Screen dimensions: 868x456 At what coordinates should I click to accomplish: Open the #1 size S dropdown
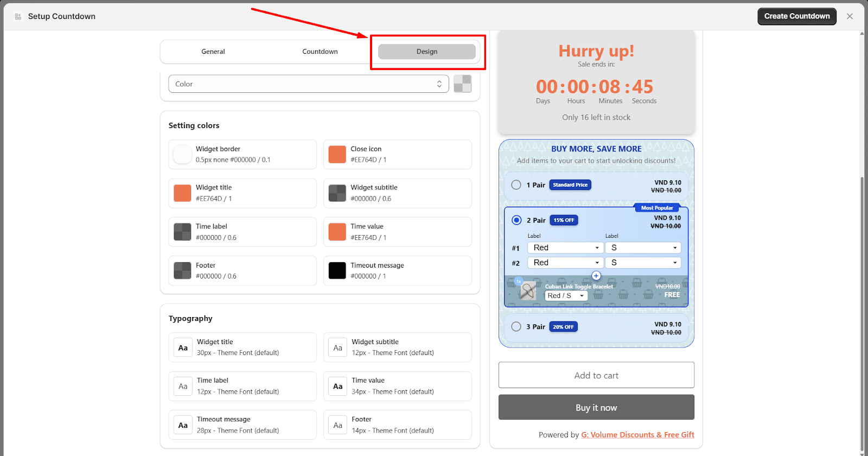[643, 248]
